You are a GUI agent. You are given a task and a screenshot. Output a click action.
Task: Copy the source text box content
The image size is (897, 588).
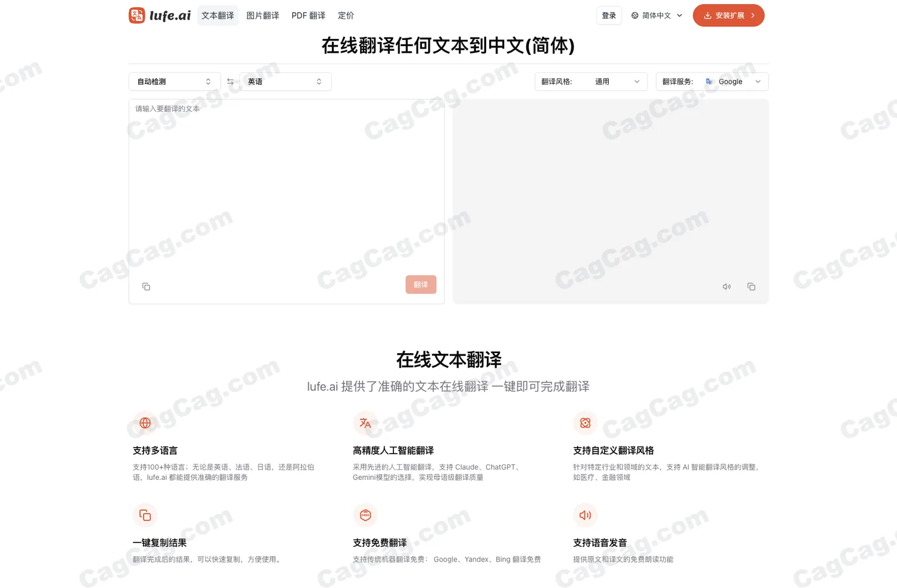tap(146, 287)
